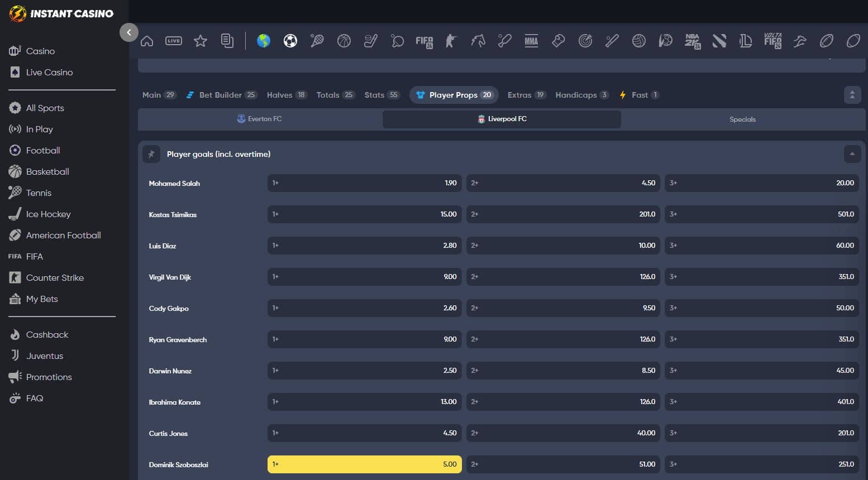
Task: Bet Mohamed Salah 2+ goals at 4.50
Action: tap(563, 183)
